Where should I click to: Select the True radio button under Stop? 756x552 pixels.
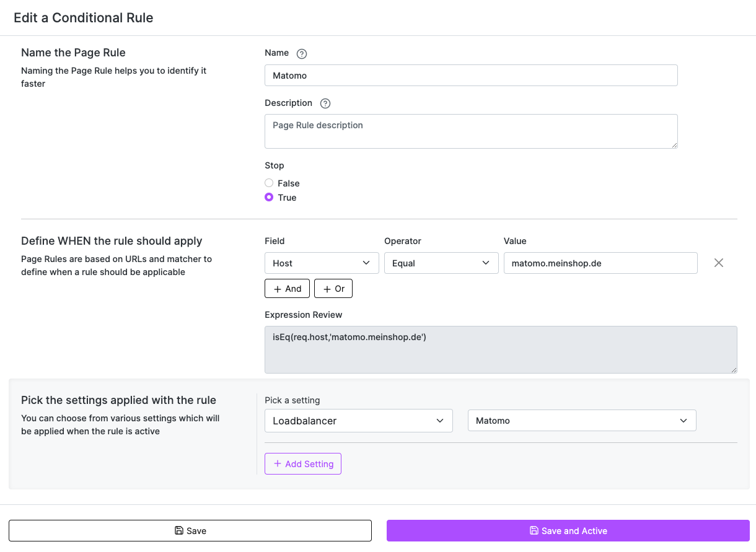[x=269, y=198]
